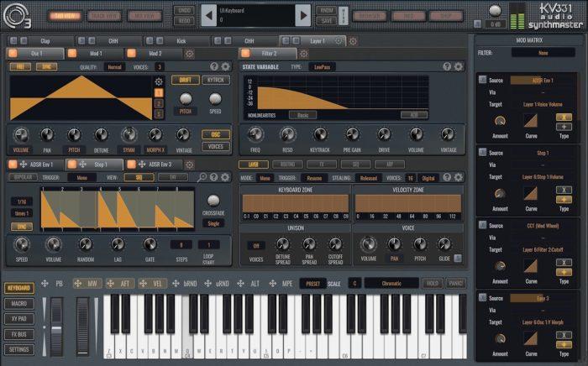Enable the KYTRCK button
The image size is (588, 366).
[x=216, y=81]
